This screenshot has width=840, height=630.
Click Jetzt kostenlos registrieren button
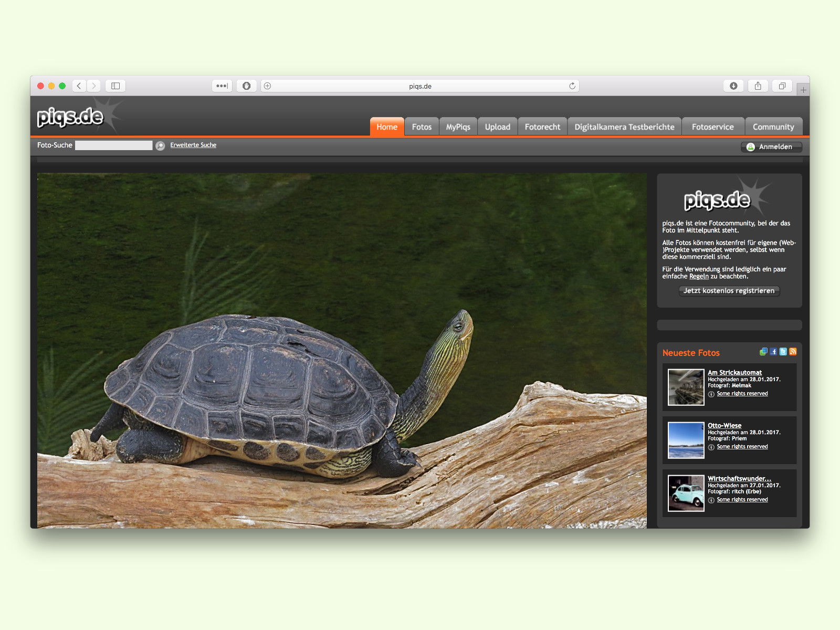point(729,291)
